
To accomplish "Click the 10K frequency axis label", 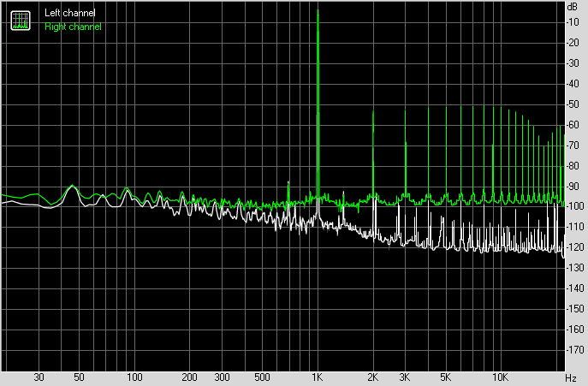I will [x=500, y=377].
